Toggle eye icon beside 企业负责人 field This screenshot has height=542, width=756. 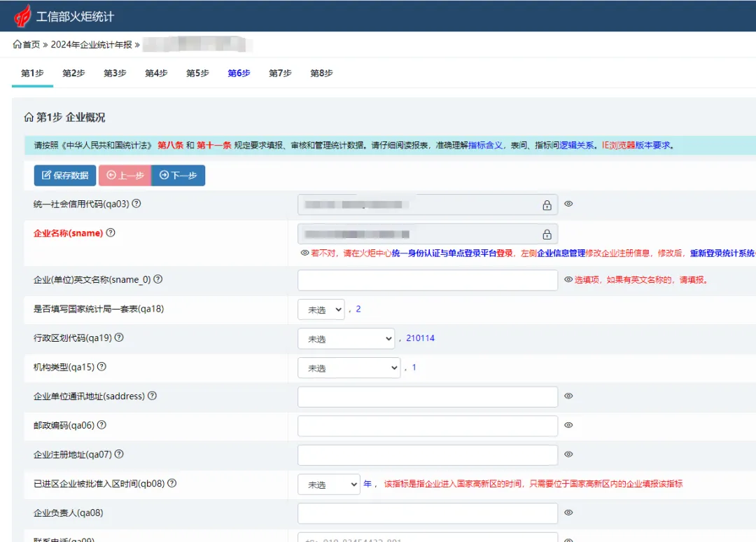point(569,513)
